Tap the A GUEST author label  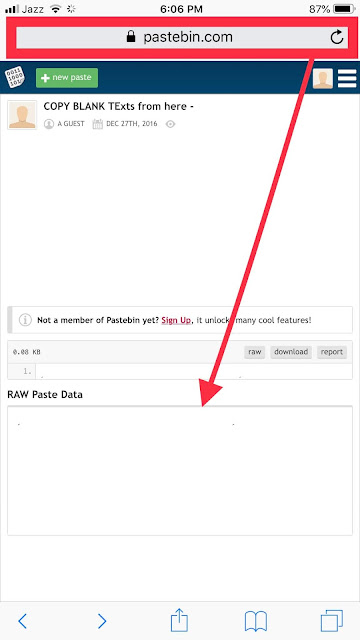pyautogui.click(x=71, y=124)
